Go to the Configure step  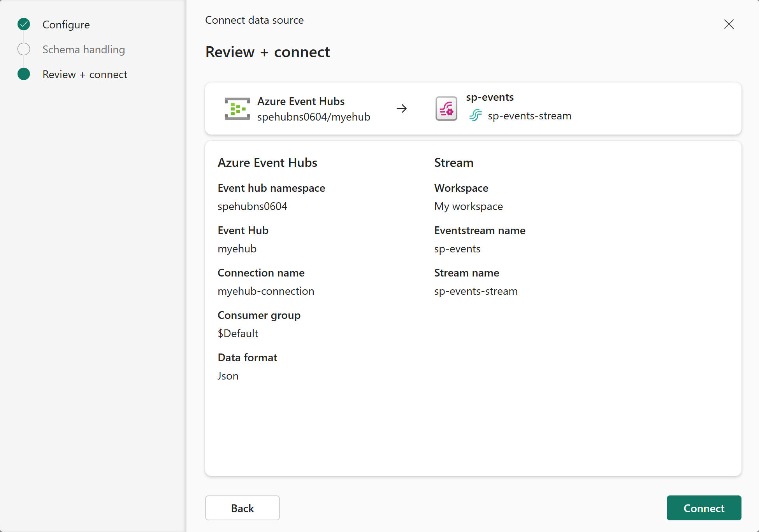point(66,24)
